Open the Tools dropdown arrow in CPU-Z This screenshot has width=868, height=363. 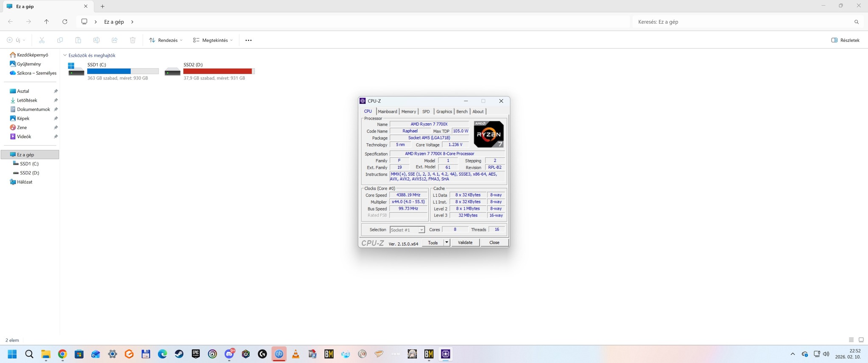pos(447,243)
